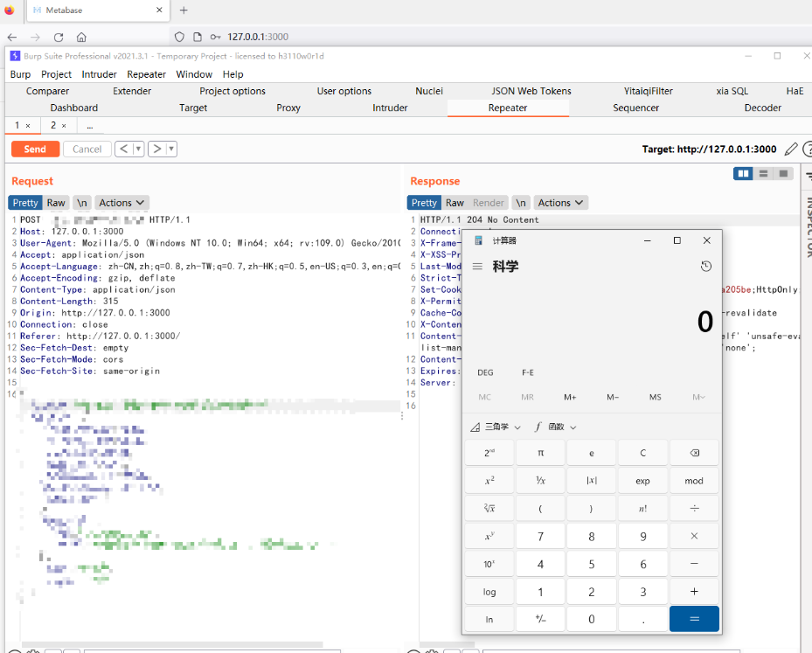Add new Repeater tab via ellipsis

(x=90, y=126)
